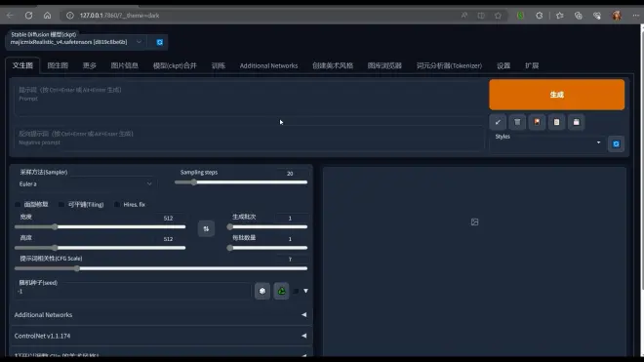Screen dimensions: 644x362
Task: Click the arrow icon below Generate button
Action: (x=498, y=122)
